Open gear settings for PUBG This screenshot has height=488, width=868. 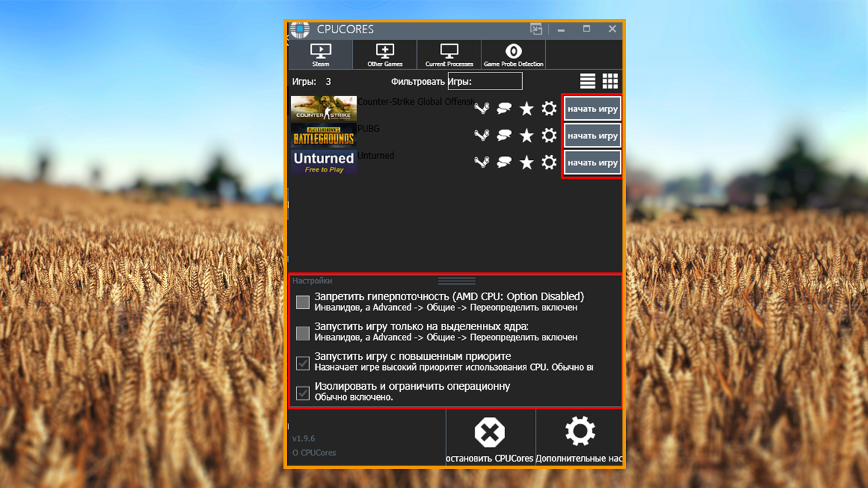point(549,136)
